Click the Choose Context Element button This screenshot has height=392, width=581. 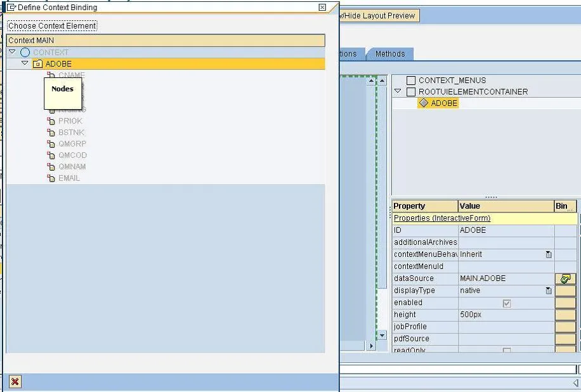51,26
